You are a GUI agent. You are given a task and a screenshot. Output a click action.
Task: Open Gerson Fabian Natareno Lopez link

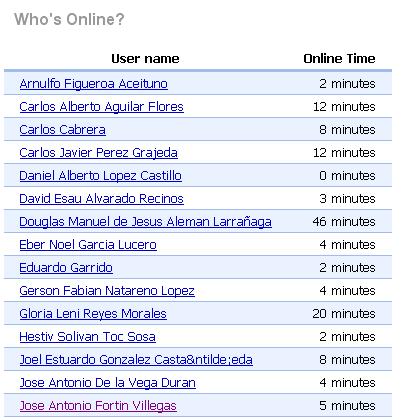107,291
